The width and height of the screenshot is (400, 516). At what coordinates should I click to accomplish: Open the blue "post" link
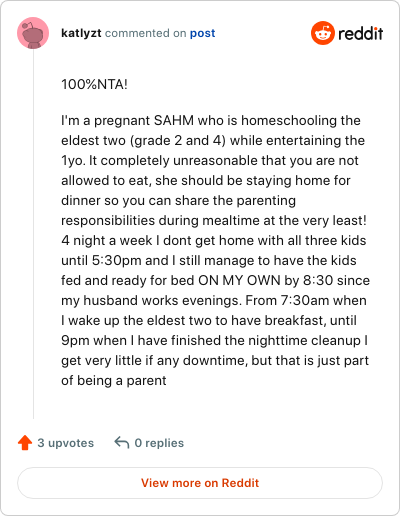202,33
